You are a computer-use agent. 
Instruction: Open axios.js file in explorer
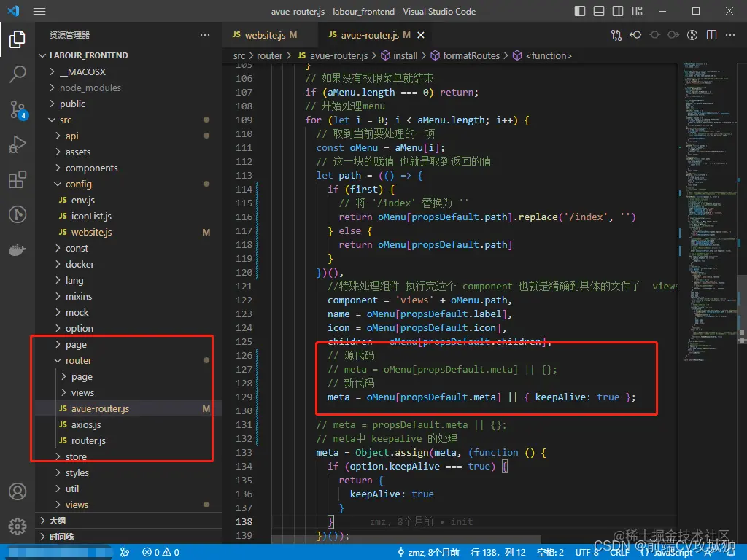pyautogui.click(x=128, y=425)
